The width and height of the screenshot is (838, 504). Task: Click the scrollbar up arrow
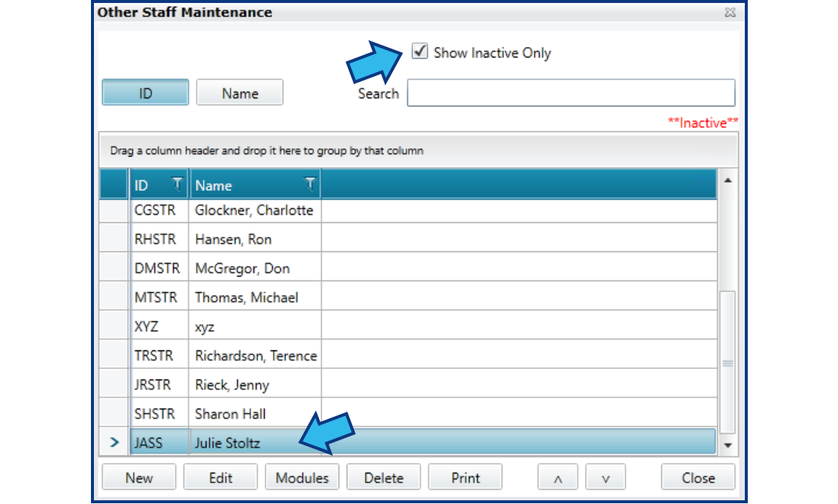[728, 180]
